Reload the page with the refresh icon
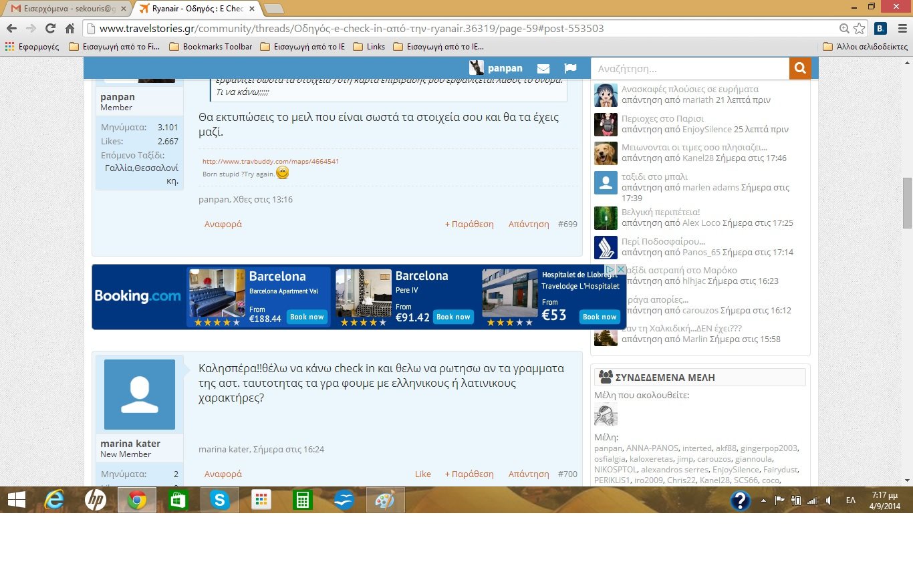This screenshot has width=913, height=588. 50,29
